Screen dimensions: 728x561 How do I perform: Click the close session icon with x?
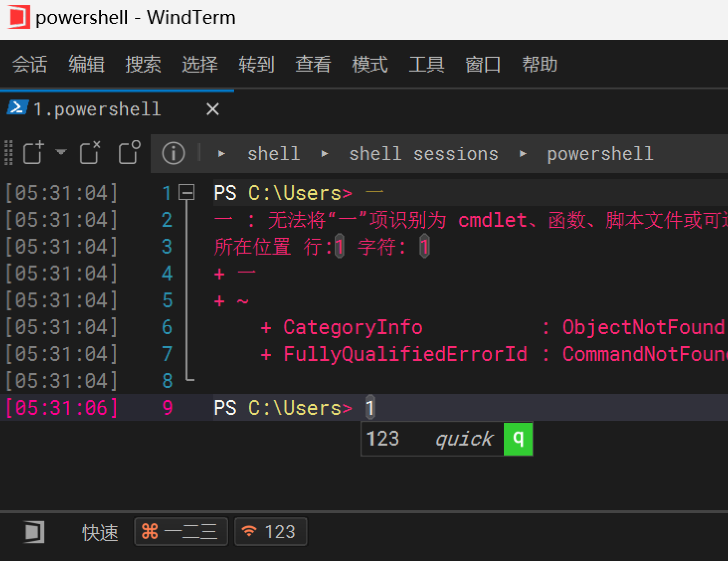pyautogui.click(x=90, y=153)
